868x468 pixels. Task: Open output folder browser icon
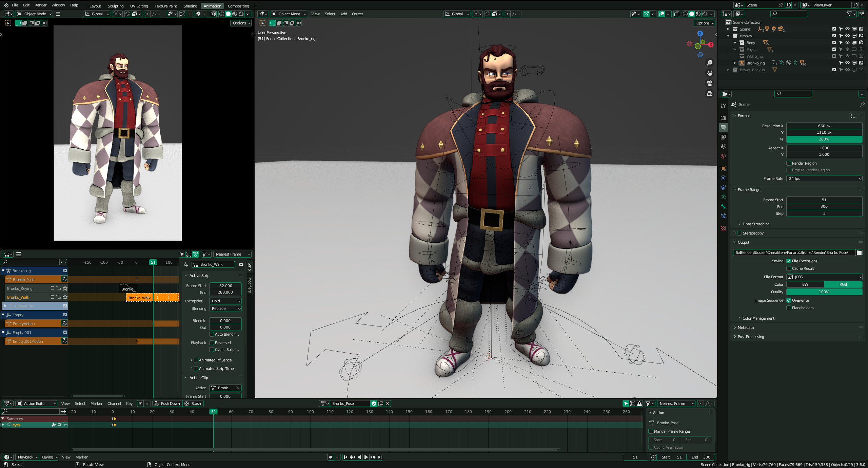(x=859, y=252)
